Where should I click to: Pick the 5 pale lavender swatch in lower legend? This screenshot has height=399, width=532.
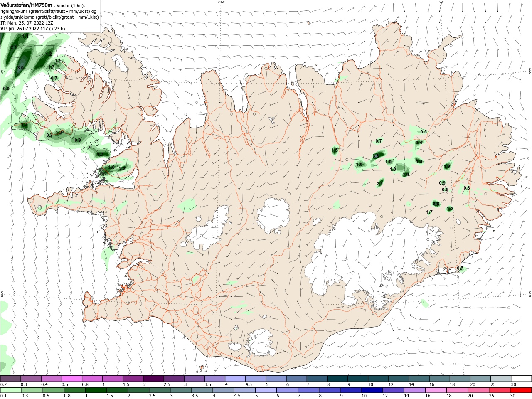click(x=266, y=390)
